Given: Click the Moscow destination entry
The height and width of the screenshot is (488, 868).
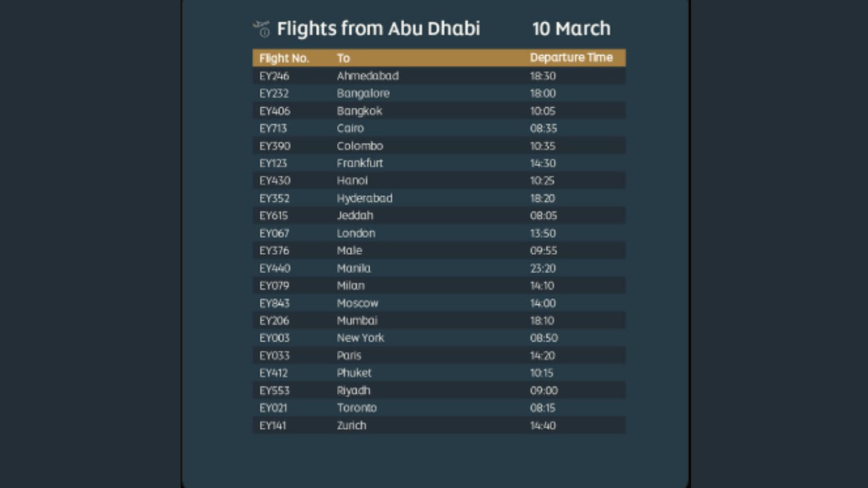Looking at the screenshot, I should 357,303.
